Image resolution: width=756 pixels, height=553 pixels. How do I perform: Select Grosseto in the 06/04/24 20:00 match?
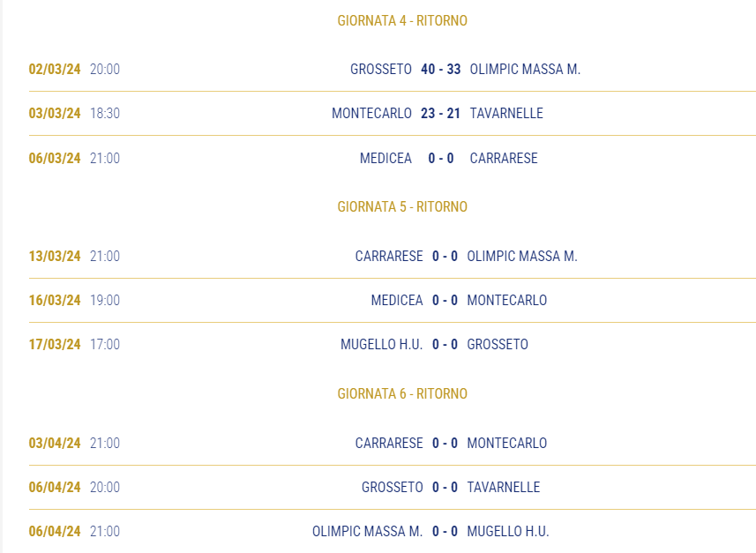(x=393, y=488)
